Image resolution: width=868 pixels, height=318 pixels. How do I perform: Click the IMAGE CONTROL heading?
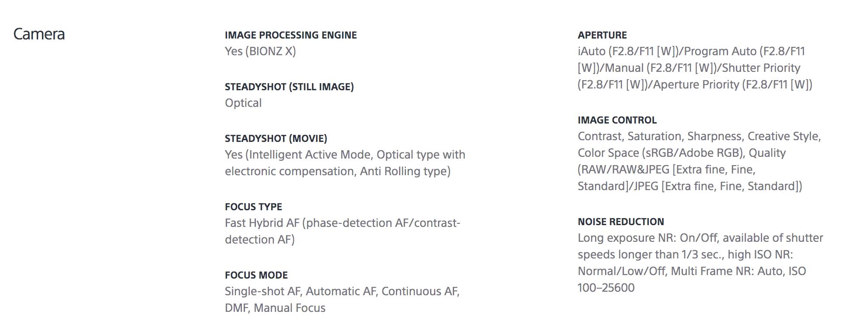click(617, 120)
